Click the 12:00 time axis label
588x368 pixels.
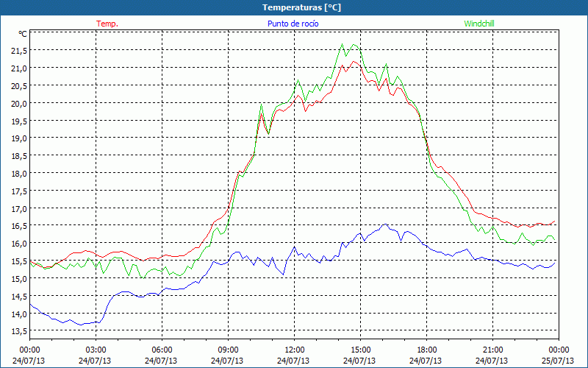[295, 350]
